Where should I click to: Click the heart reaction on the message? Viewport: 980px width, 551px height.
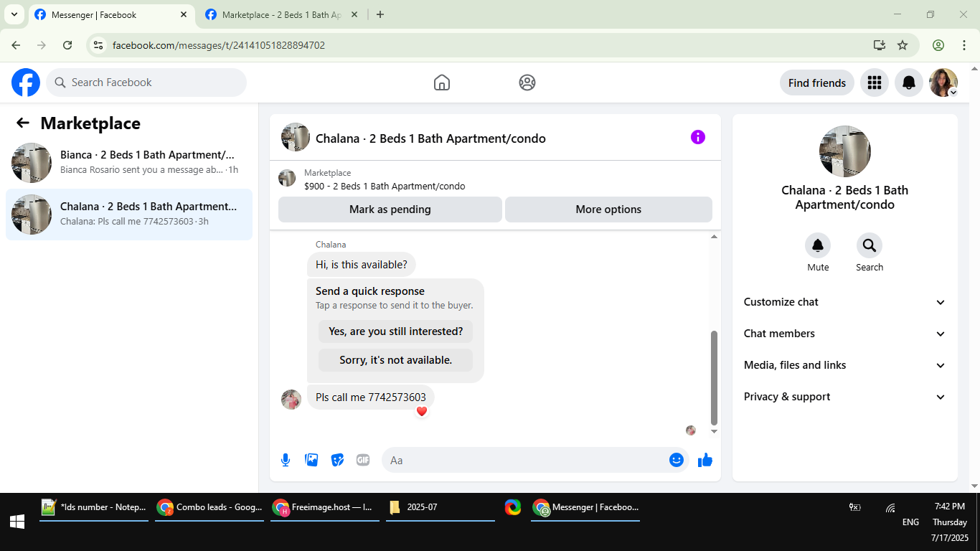[x=422, y=411]
